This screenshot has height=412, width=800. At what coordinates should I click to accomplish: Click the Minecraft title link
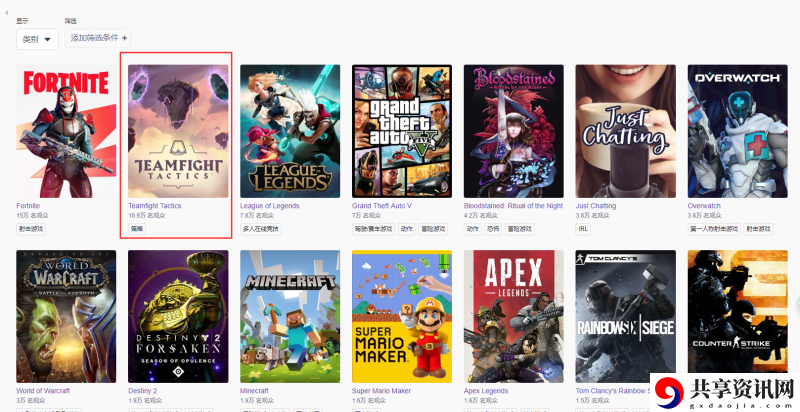pyautogui.click(x=254, y=391)
